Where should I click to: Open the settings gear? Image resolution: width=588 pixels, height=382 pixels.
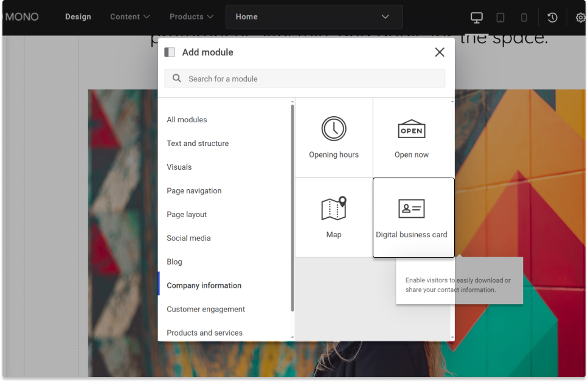coord(580,16)
